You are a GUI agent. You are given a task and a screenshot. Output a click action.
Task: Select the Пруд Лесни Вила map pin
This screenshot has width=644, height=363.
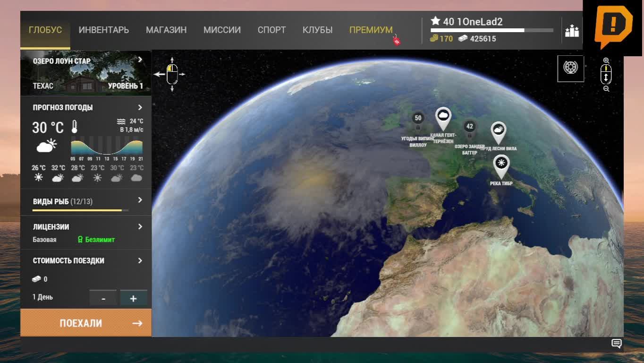(x=499, y=133)
